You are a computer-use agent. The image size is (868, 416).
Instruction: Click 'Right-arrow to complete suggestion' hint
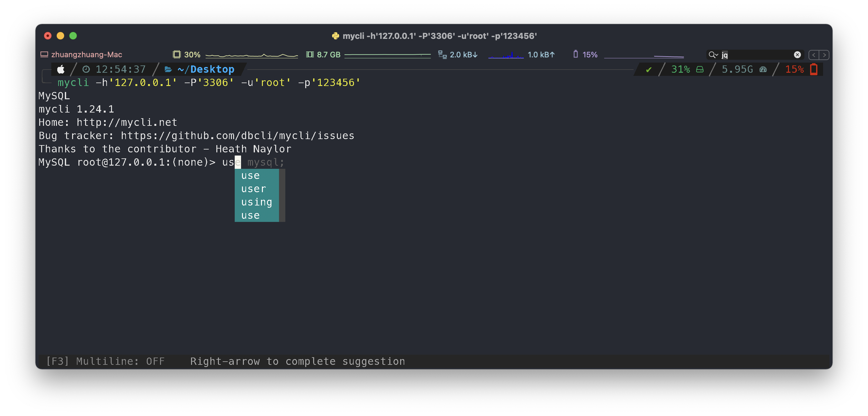298,361
